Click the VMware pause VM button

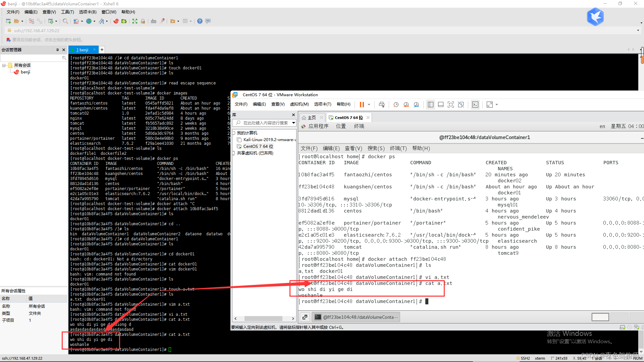click(362, 105)
